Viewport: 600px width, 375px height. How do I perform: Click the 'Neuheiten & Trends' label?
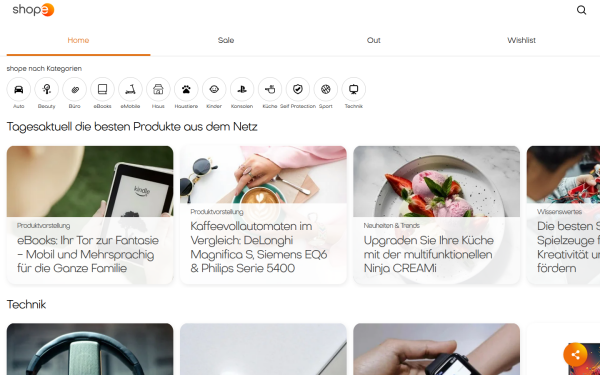pyautogui.click(x=391, y=225)
